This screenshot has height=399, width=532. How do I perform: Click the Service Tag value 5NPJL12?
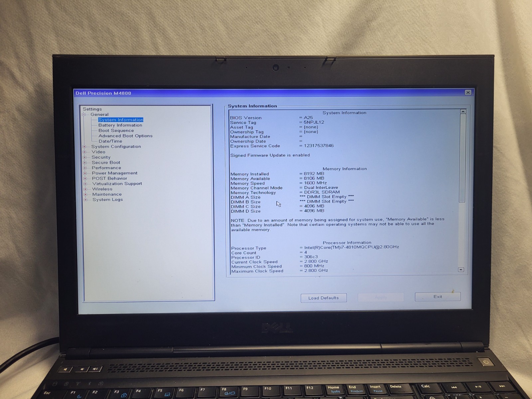pyautogui.click(x=314, y=122)
